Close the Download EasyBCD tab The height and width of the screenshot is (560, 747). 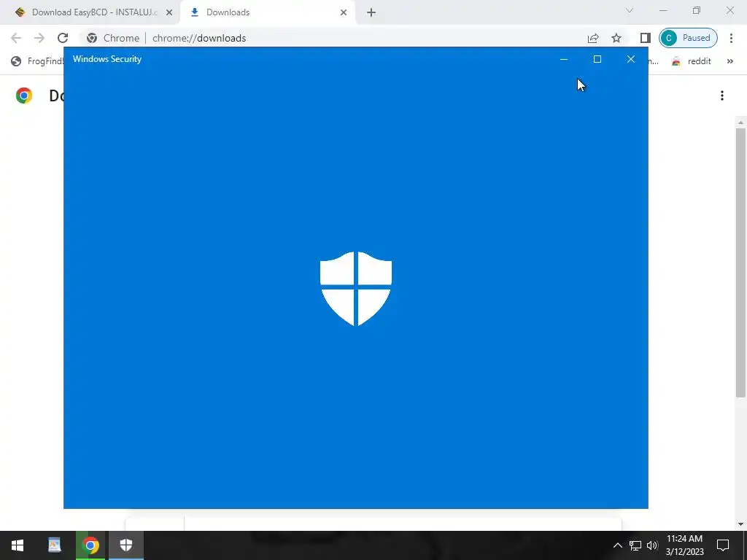pyautogui.click(x=169, y=12)
